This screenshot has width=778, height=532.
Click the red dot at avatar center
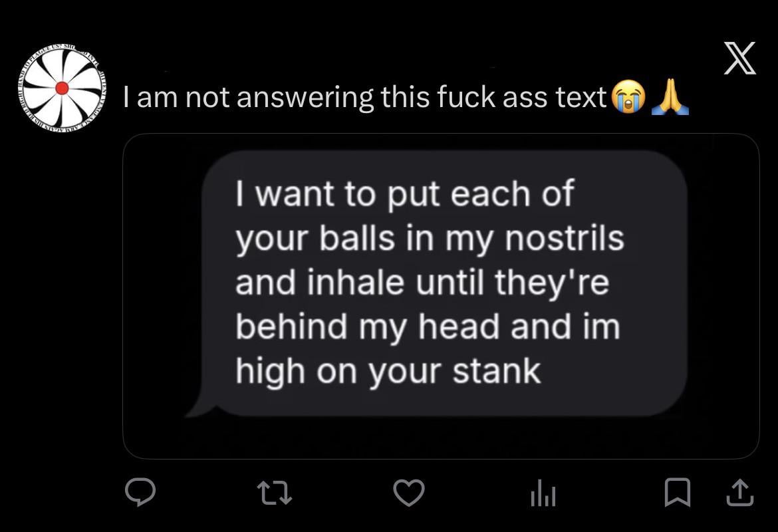tap(62, 88)
